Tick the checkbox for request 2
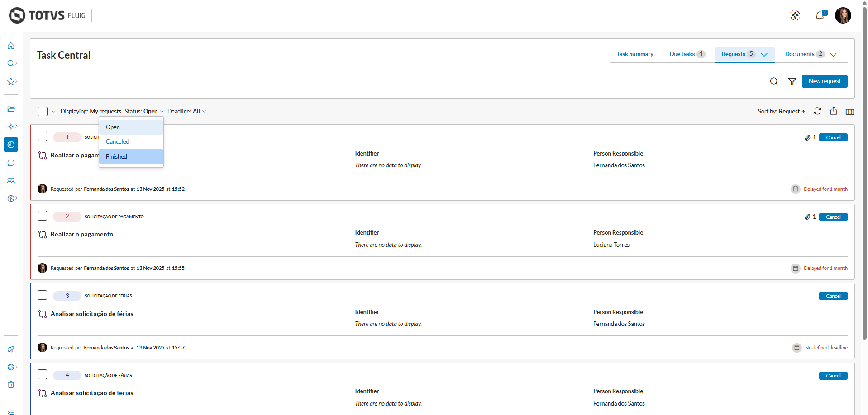Image resolution: width=868 pixels, height=415 pixels. pos(43,216)
